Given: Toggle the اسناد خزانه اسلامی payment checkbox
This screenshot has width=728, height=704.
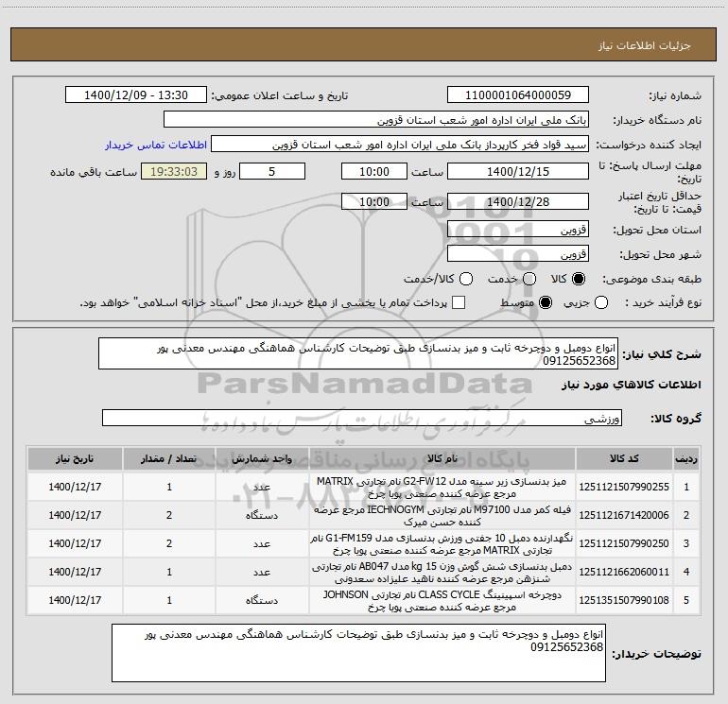Looking at the screenshot, I should pyautogui.click(x=459, y=302).
